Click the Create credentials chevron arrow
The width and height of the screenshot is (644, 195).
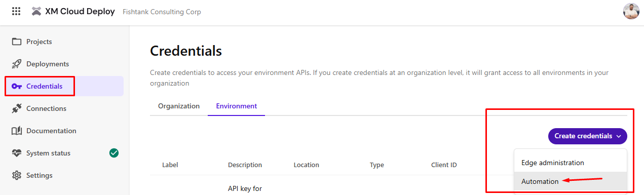pos(619,136)
